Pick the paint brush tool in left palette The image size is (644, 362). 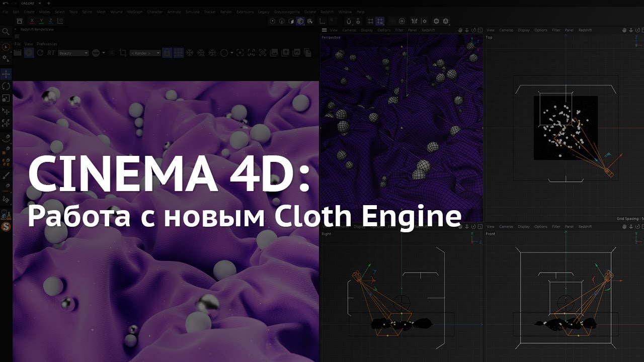point(6,175)
